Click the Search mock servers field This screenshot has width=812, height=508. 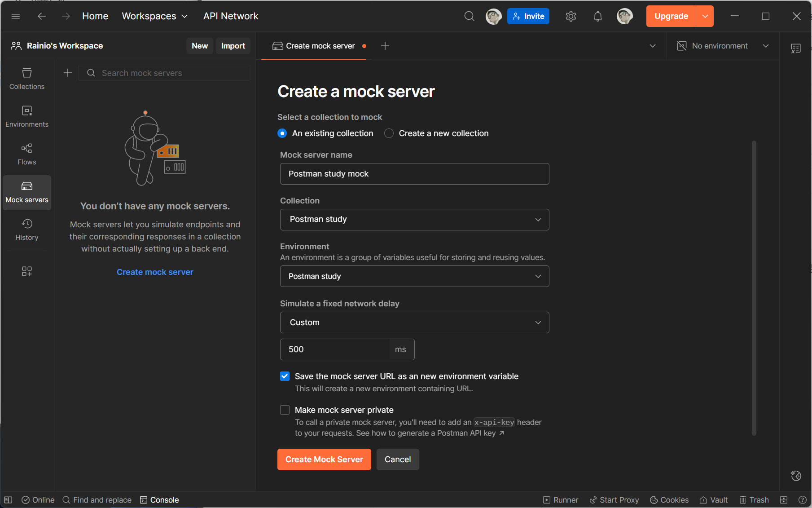tap(165, 73)
